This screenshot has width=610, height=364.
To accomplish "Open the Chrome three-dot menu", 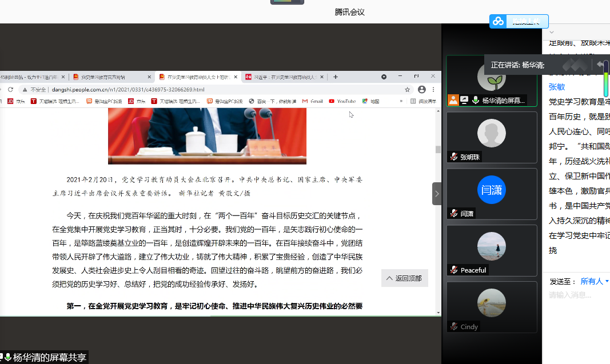I will tap(434, 90).
